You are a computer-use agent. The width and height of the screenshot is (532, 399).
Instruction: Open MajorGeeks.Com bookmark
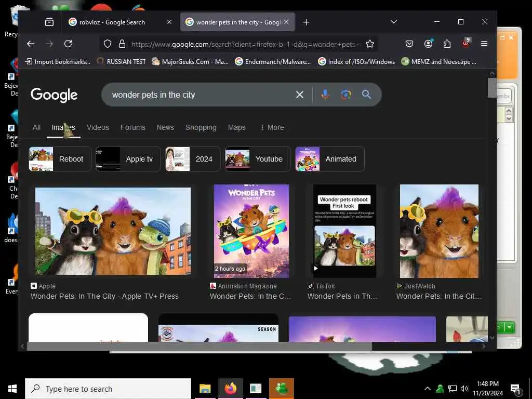190,62
